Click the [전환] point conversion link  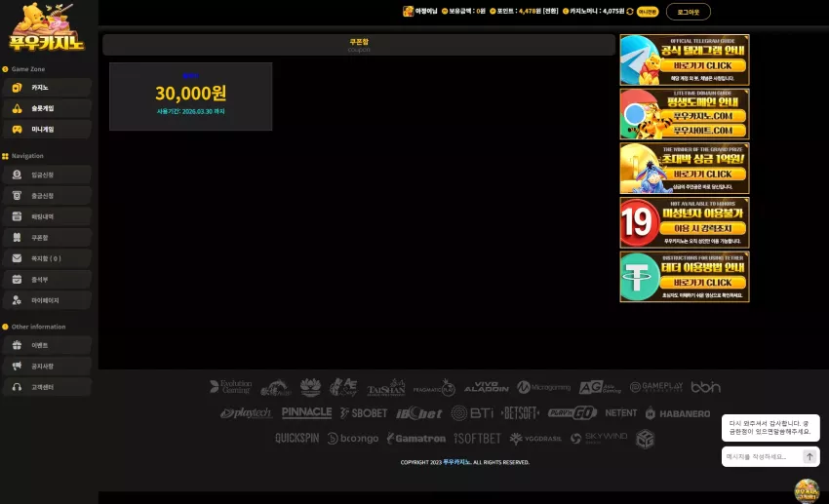(550, 11)
